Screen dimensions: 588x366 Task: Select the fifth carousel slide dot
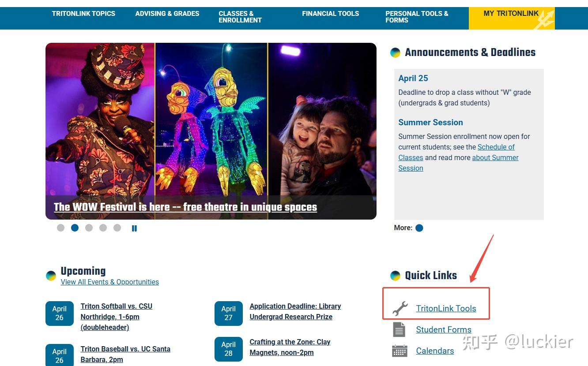point(117,228)
